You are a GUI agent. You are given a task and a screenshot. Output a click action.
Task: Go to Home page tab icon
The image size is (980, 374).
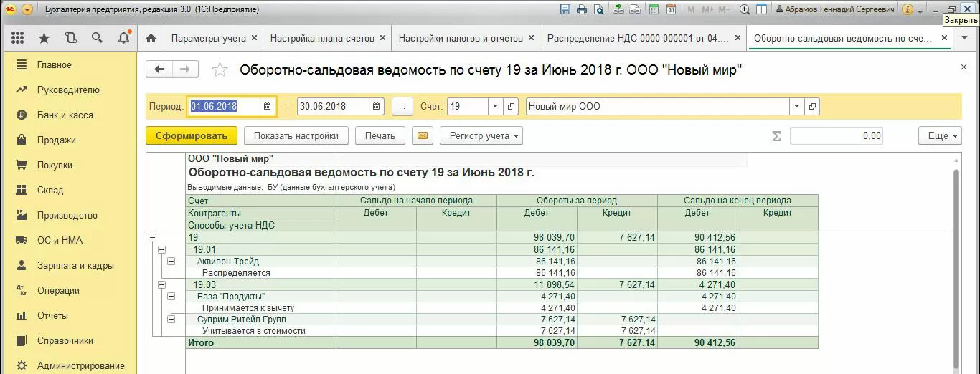click(151, 38)
